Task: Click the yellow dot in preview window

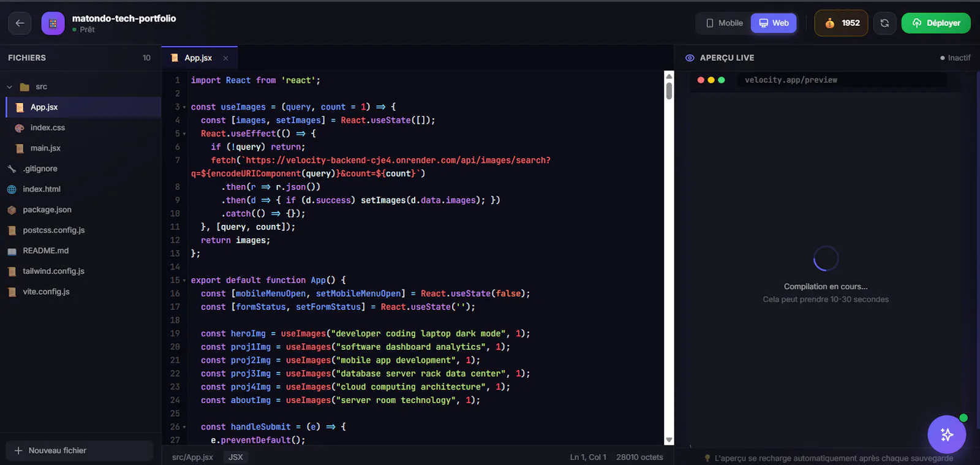Action: click(x=711, y=80)
